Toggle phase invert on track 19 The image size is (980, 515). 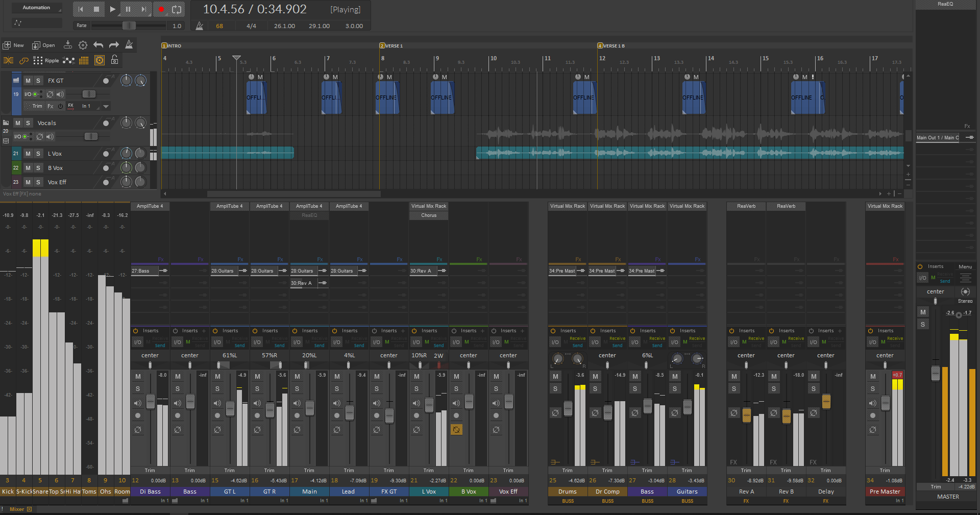[x=50, y=94]
